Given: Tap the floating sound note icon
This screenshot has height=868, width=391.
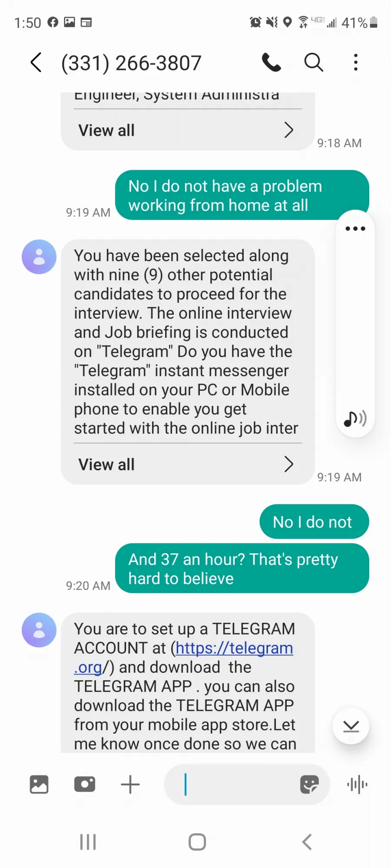Looking at the screenshot, I should pos(355,419).
